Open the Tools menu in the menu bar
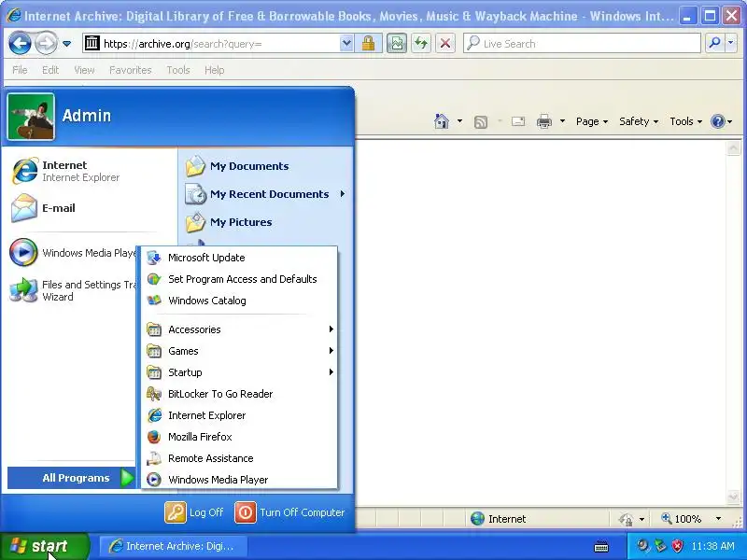This screenshot has height=560, width=747. pos(178,70)
